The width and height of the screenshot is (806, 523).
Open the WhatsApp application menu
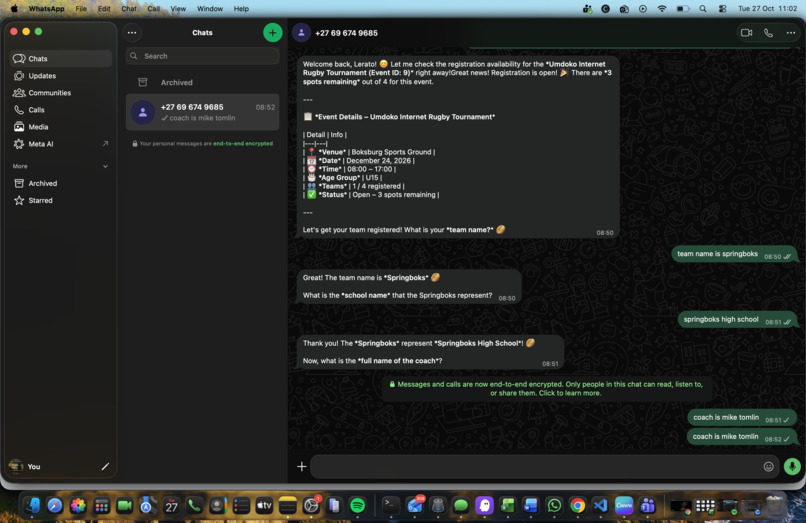[x=46, y=9]
